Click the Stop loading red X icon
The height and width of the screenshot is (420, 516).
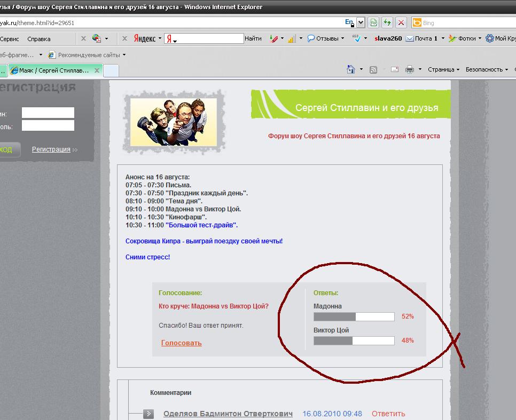tap(401, 22)
